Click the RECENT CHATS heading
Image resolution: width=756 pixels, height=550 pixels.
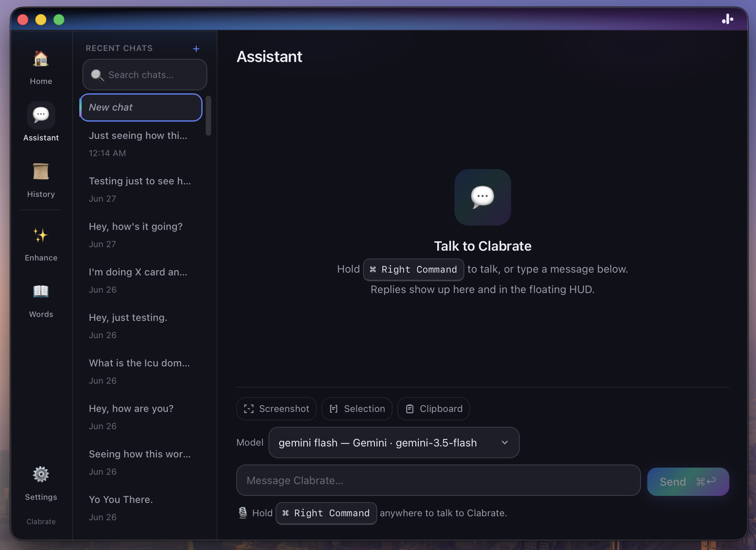tap(119, 48)
